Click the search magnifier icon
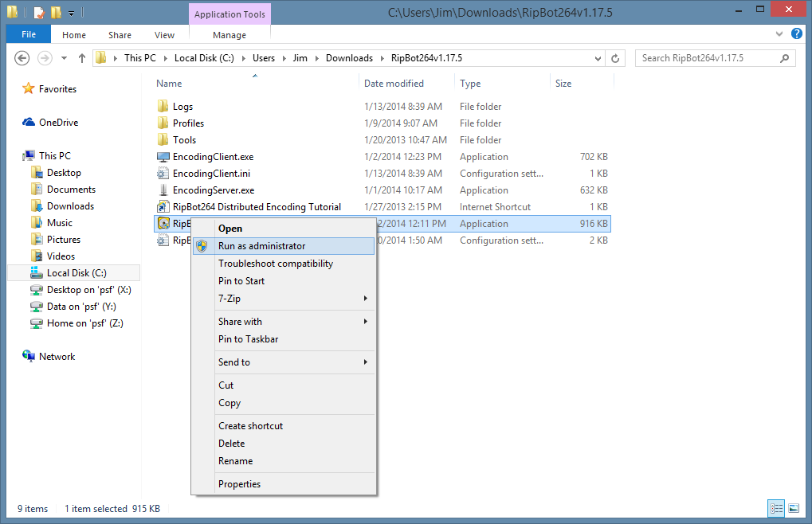The height and width of the screenshot is (524, 812). (785, 58)
